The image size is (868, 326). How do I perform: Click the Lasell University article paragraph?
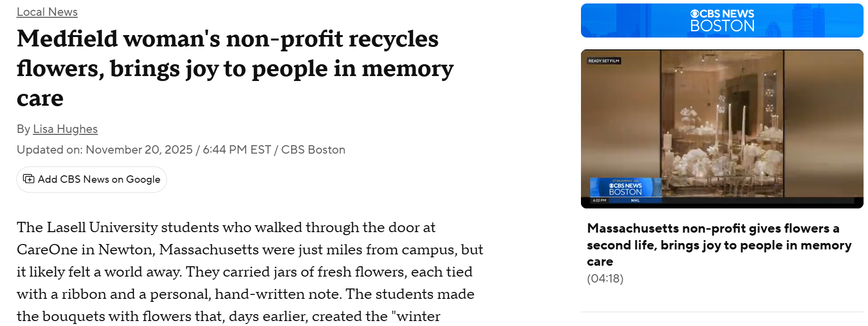pyautogui.click(x=249, y=272)
